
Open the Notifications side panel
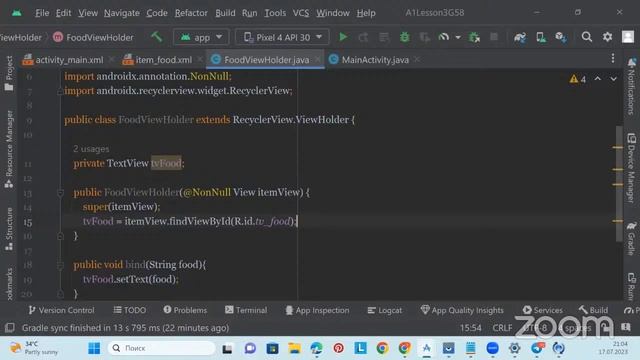tap(631, 86)
